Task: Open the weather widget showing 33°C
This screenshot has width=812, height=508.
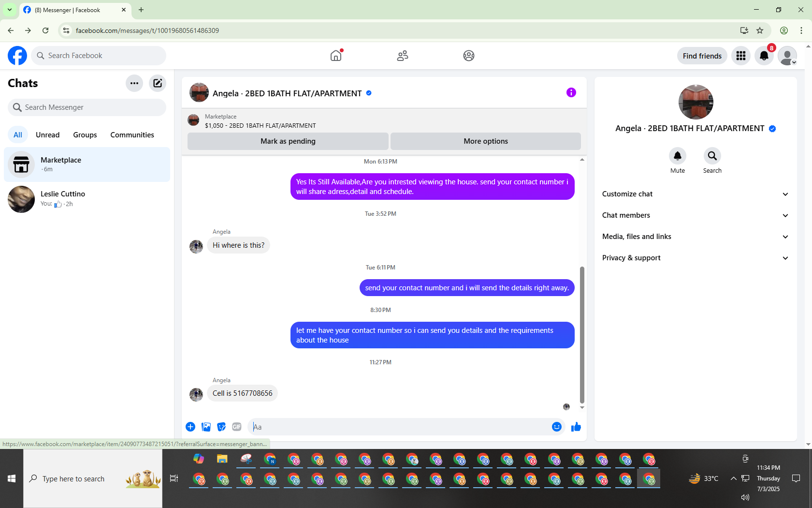Action: tap(704, 478)
